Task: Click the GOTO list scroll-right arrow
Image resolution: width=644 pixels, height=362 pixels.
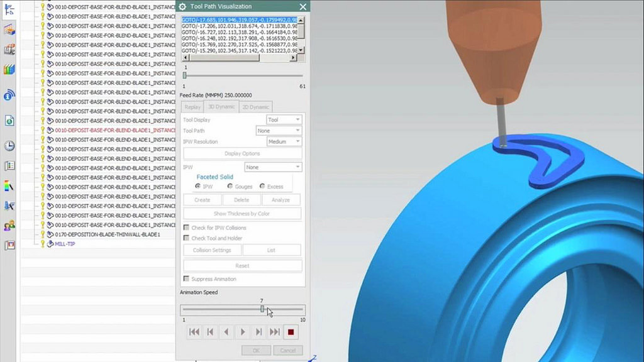Action: coord(293,57)
